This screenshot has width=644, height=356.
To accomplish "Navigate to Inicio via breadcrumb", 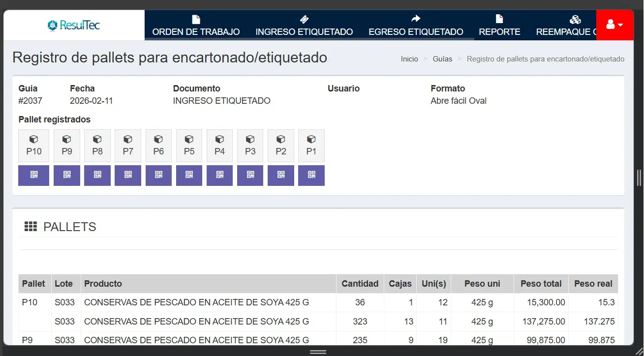I will tap(409, 59).
